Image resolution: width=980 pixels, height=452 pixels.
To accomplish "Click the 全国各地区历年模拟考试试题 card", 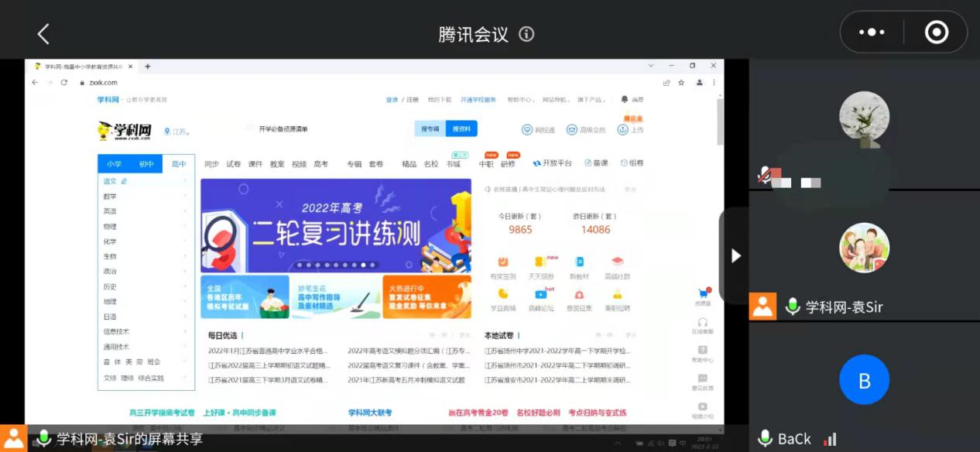I will (245, 297).
